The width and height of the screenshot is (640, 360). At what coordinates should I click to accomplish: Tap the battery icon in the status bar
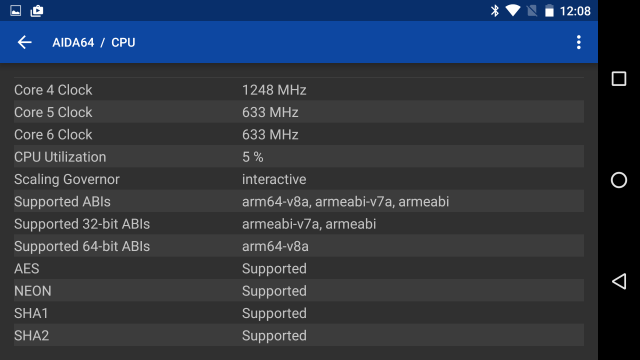pyautogui.click(x=549, y=11)
